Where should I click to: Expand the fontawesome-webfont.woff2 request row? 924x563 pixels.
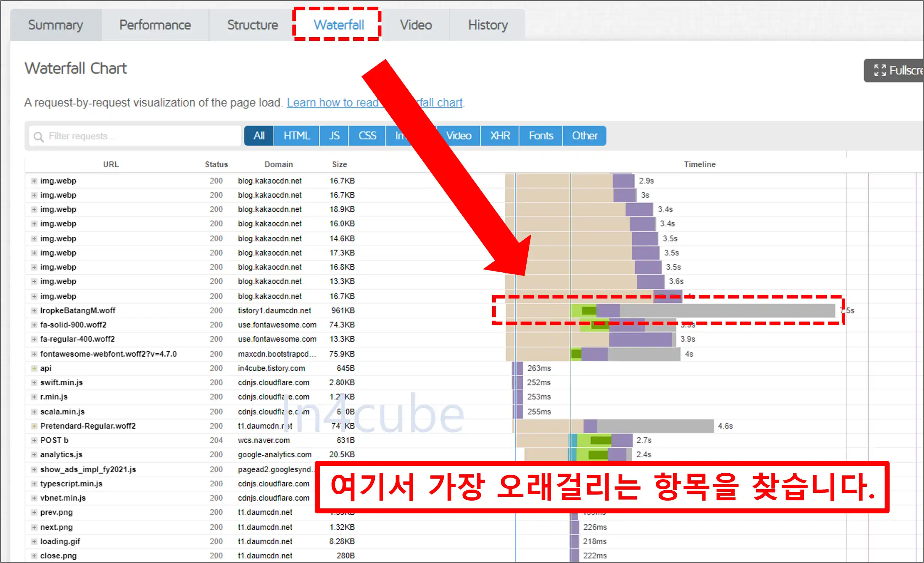34,354
